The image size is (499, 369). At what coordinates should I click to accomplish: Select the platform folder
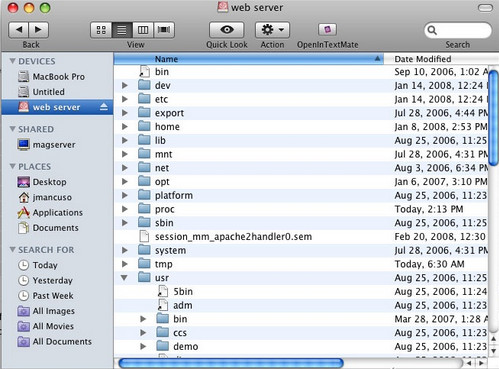301,195
